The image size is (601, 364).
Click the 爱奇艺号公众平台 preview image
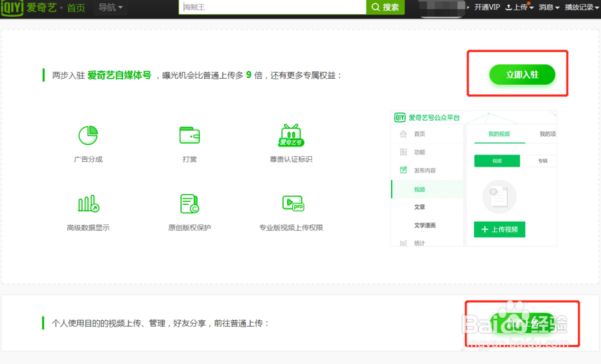[x=474, y=178]
